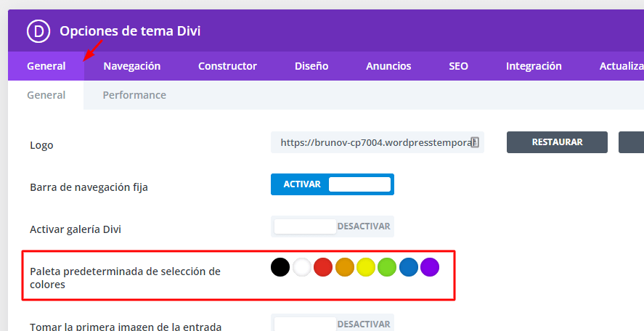The height and width of the screenshot is (331, 644).
Task: Go to the Anuncios tab
Action: pos(388,66)
